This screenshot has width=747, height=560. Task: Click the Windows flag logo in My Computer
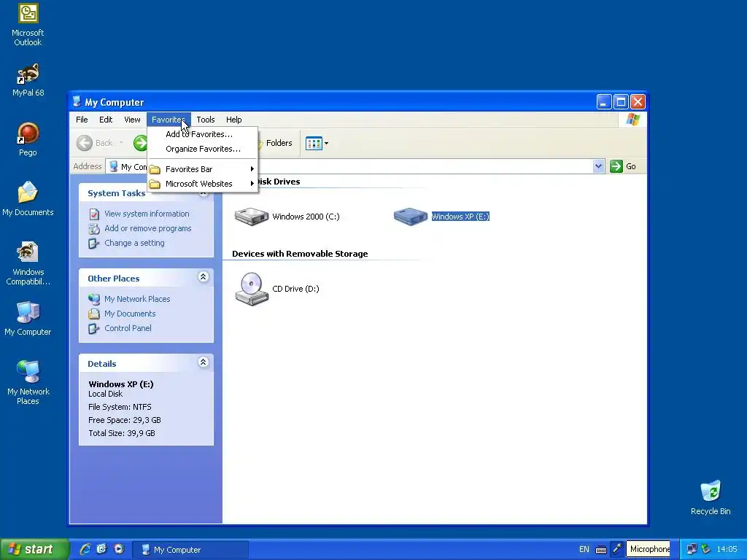coord(633,120)
